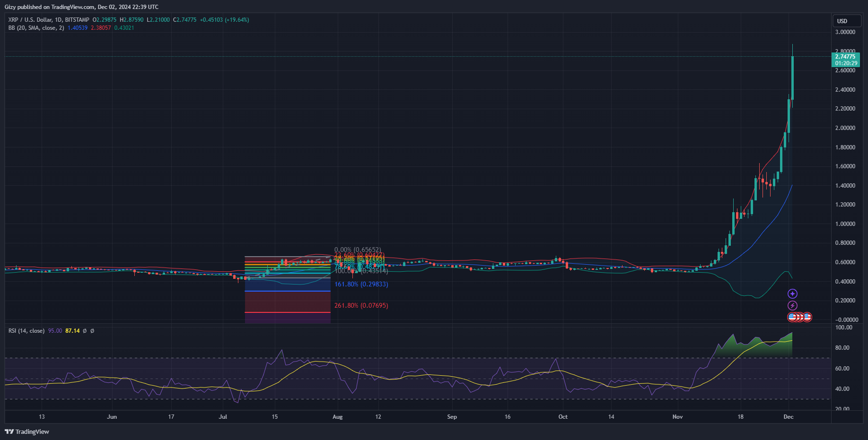This screenshot has height=440, width=868.
Task: Click the blue BB basis value 1.40539
Action: tap(78, 28)
